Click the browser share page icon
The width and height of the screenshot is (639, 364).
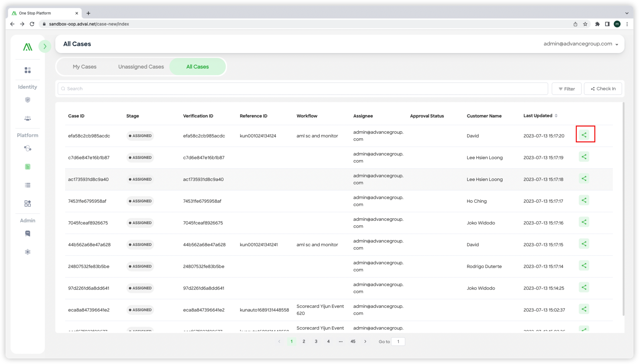pyautogui.click(x=575, y=24)
